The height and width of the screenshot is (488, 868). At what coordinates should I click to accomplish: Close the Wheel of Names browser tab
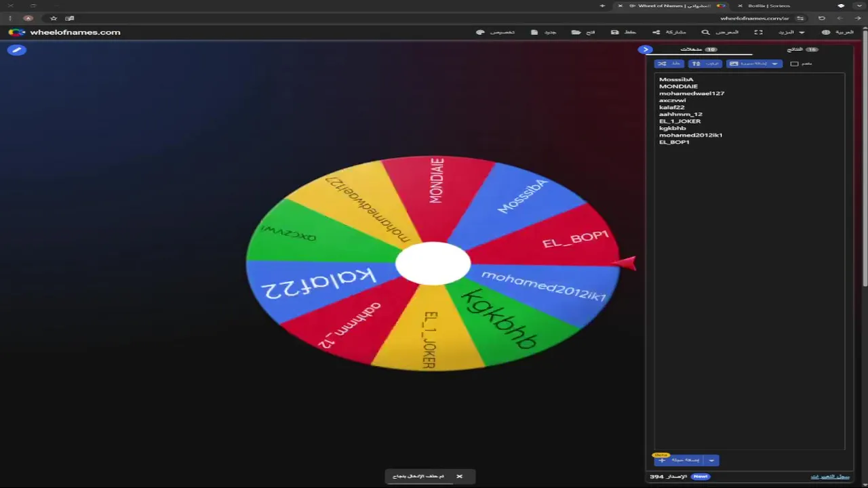pos(620,5)
